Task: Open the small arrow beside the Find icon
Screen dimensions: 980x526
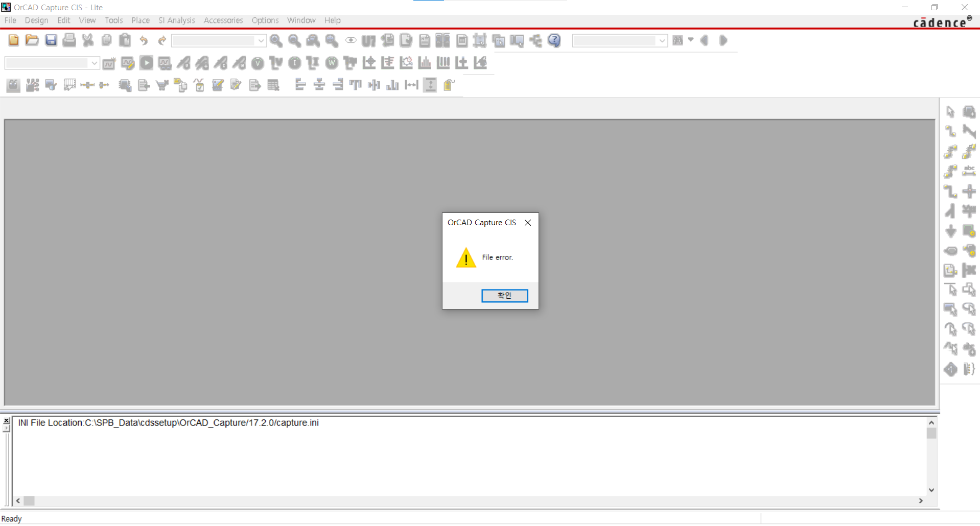Action: [x=691, y=40]
